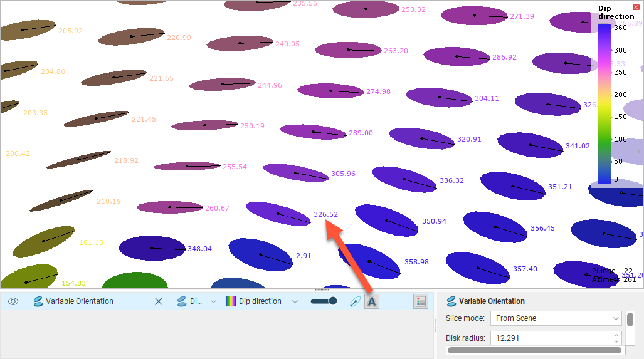This screenshot has height=359, width=644.
Task: Click the 154.83 value label
Action: tap(73, 283)
